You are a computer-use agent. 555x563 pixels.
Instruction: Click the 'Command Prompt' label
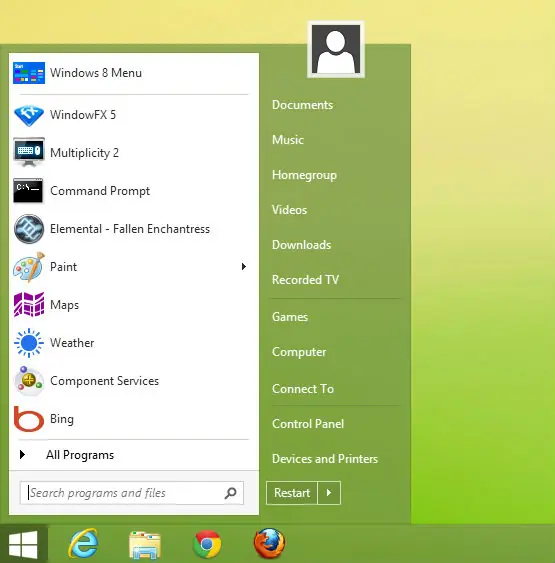pyautogui.click(x=100, y=191)
